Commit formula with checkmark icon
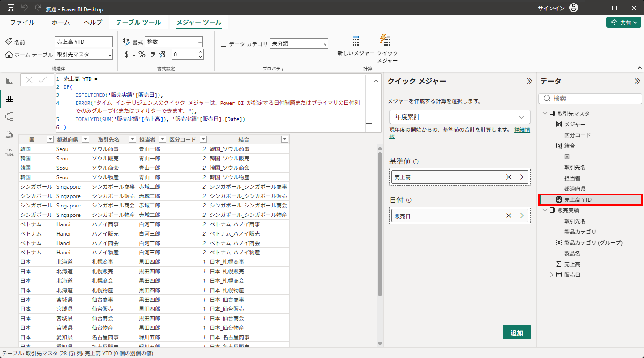Image resolution: width=644 pixels, height=358 pixels. pyautogui.click(x=43, y=80)
